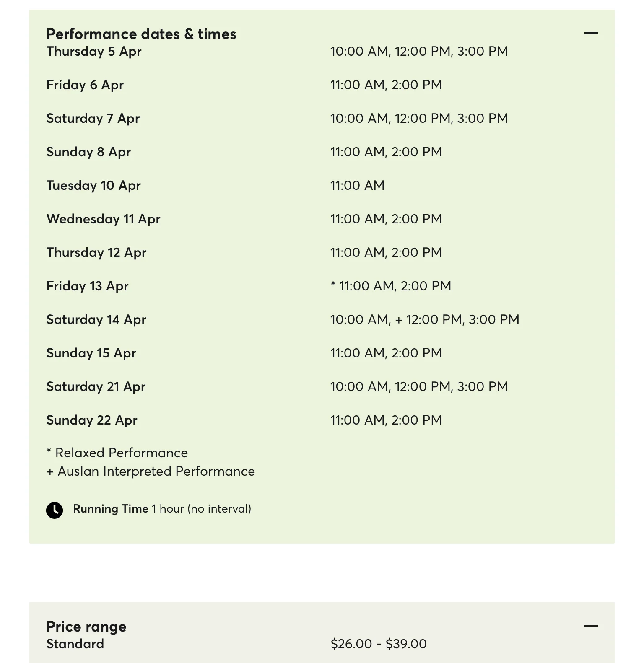Click the Standard price label
Image resolution: width=644 pixels, height=663 pixels.
point(75,644)
